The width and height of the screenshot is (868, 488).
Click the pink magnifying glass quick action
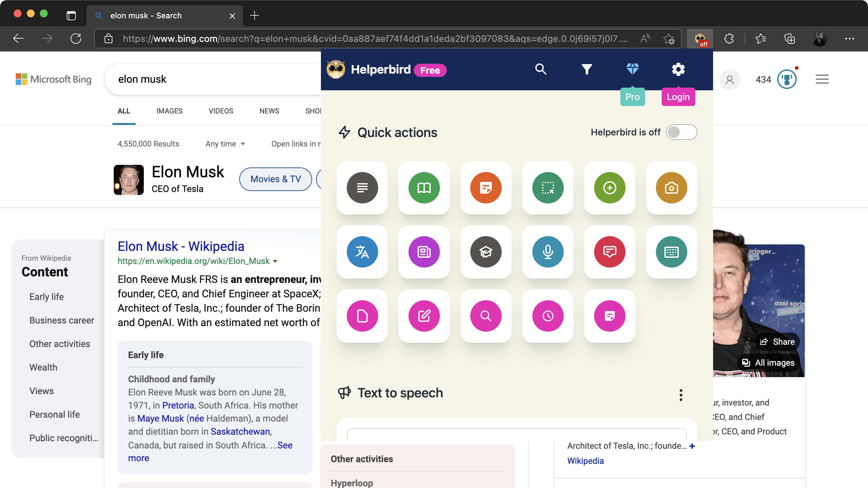(x=486, y=316)
